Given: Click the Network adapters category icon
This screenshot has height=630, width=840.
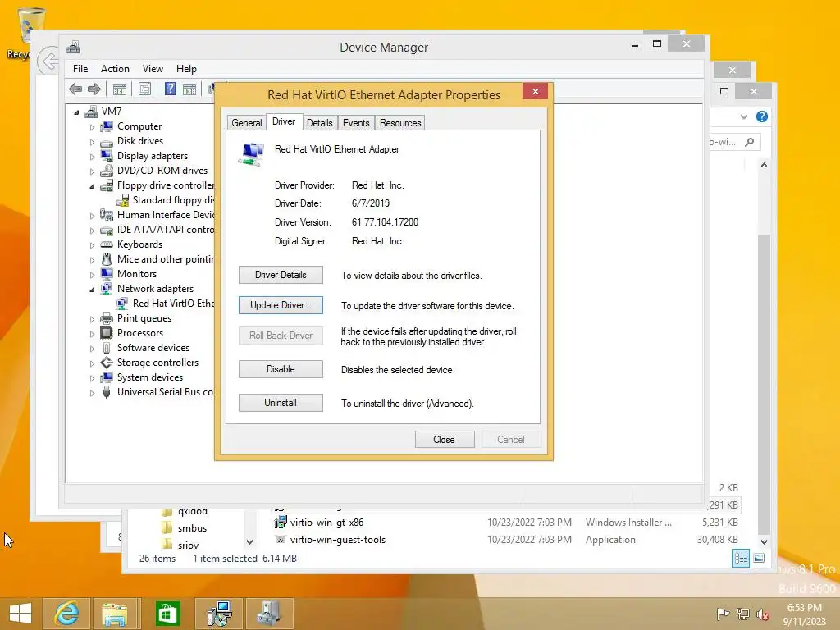Looking at the screenshot, I should tap(107, 289).
